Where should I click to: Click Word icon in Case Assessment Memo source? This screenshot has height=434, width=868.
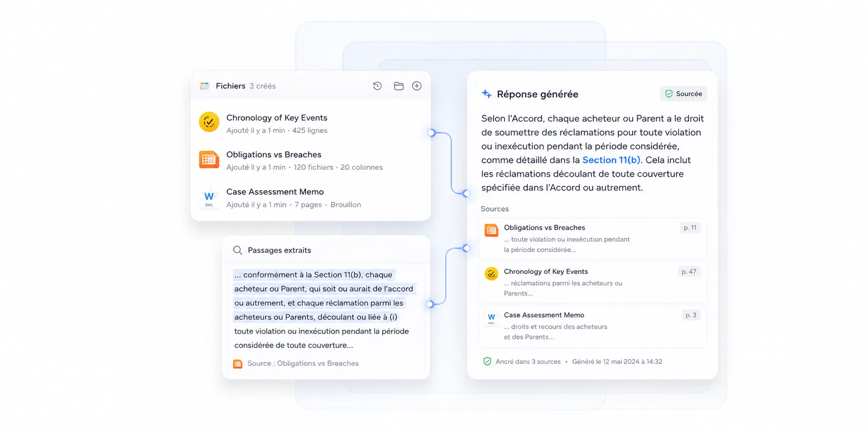tap(491, 318)
